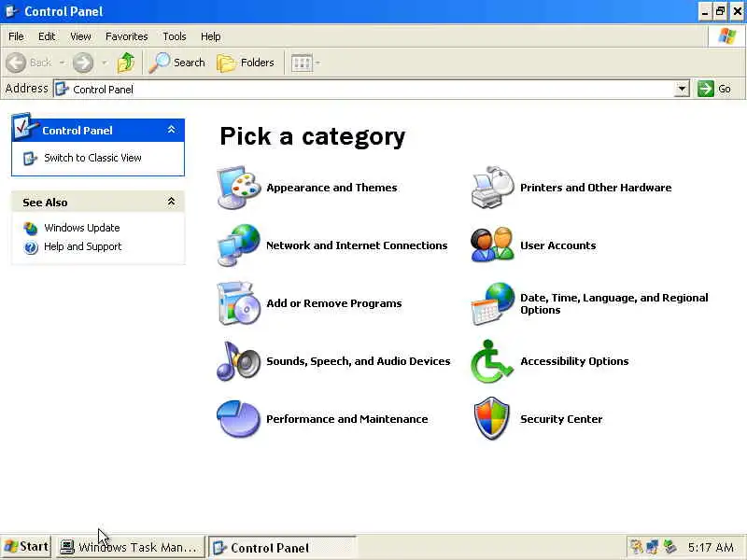This screenshot has height=560, width=747.
Task: Switch to Windows Task Manager taskbar button
Action: (131, 547)
